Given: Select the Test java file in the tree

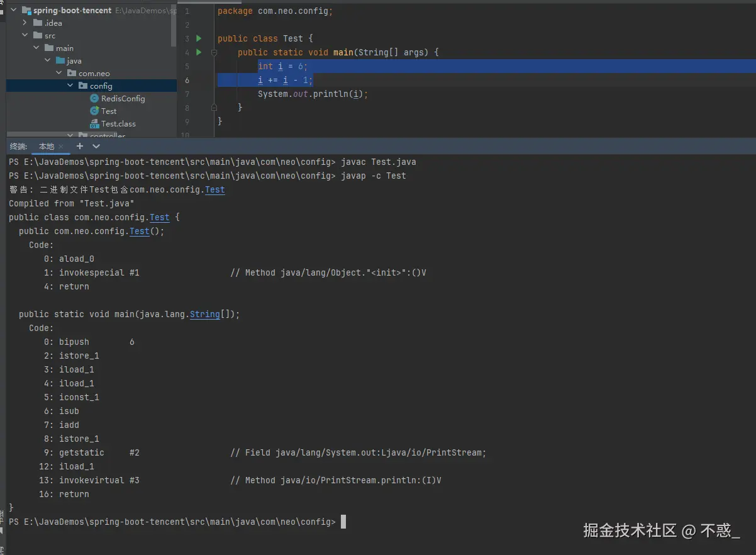Looking at the screenshot, I should click(x=109, y=111).
